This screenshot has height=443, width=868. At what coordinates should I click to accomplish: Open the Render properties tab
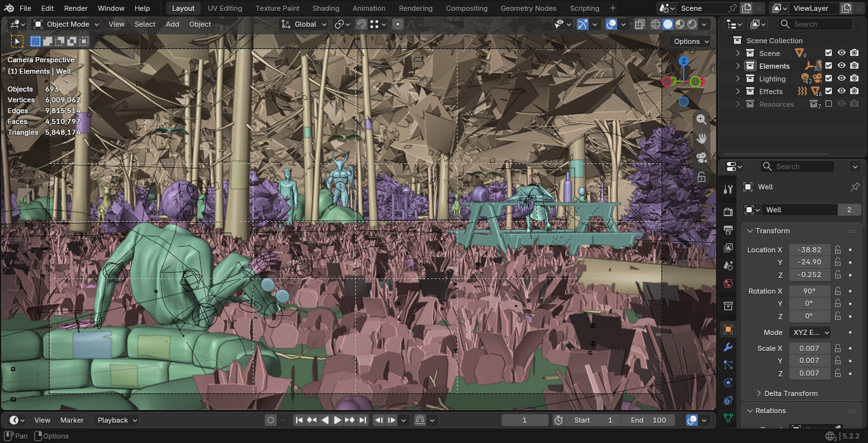pos(728,212)
